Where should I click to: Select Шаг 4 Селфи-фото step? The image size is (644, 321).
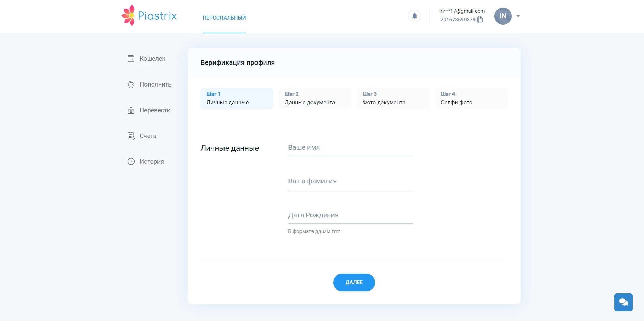point(471,99)
